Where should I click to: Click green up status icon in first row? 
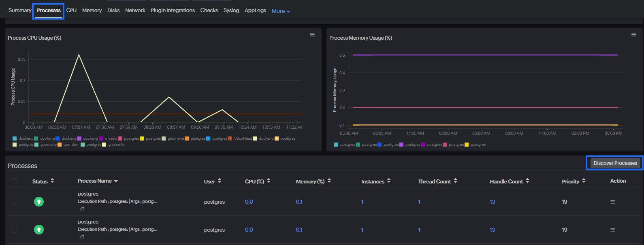pos(39,202)
